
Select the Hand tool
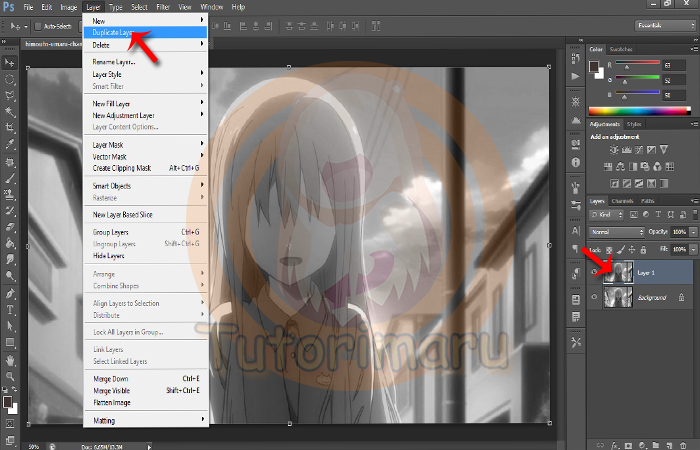(9, 359)
